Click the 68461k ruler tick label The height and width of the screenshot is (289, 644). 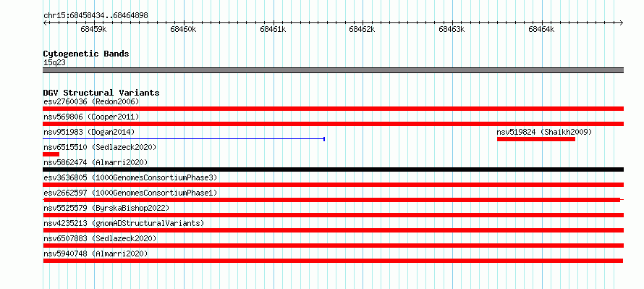(x=273, y=30)
